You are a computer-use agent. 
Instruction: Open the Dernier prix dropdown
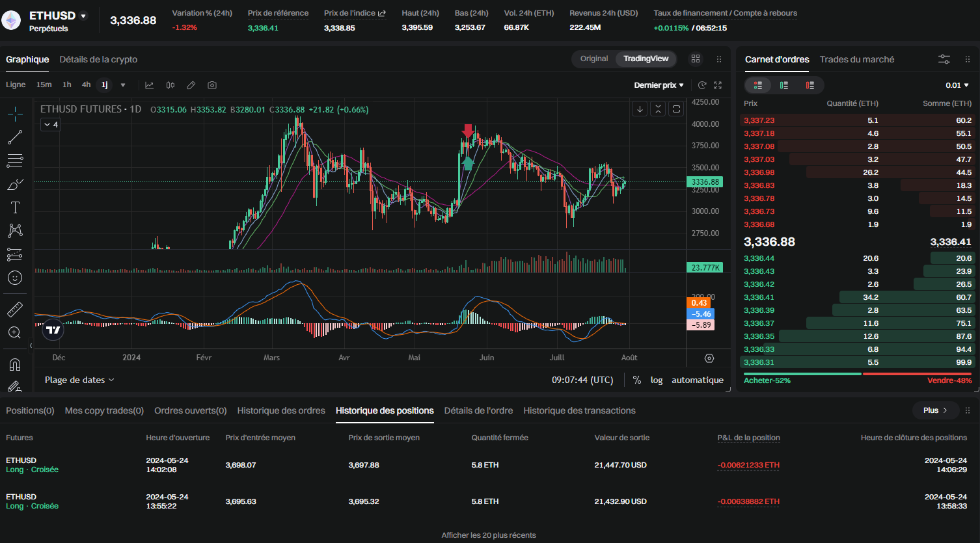(x=659, y=85)
